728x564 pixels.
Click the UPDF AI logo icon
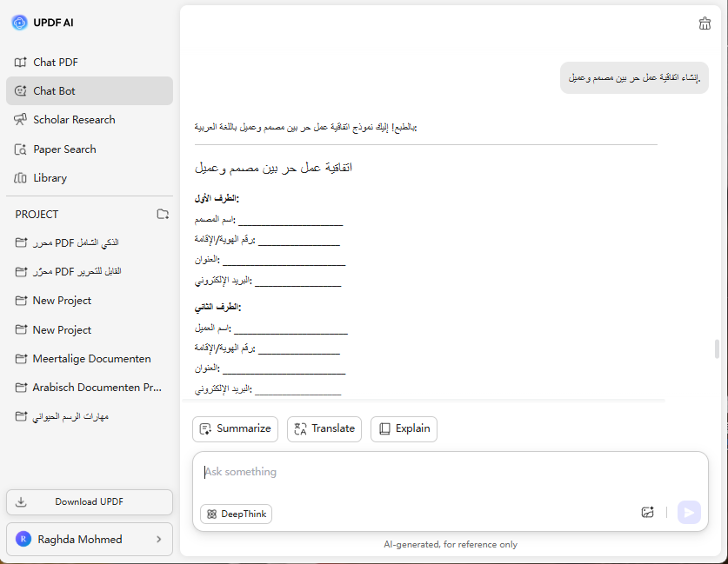(x=19, y=23)
